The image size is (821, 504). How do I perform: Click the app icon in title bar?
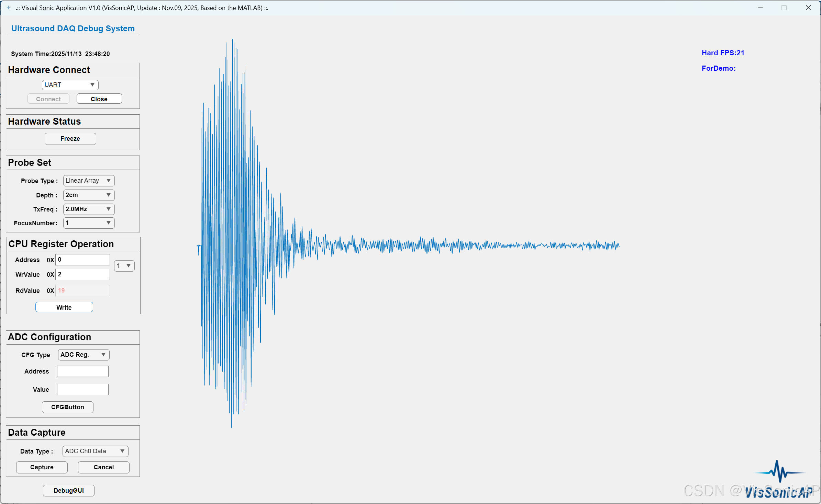9,8
